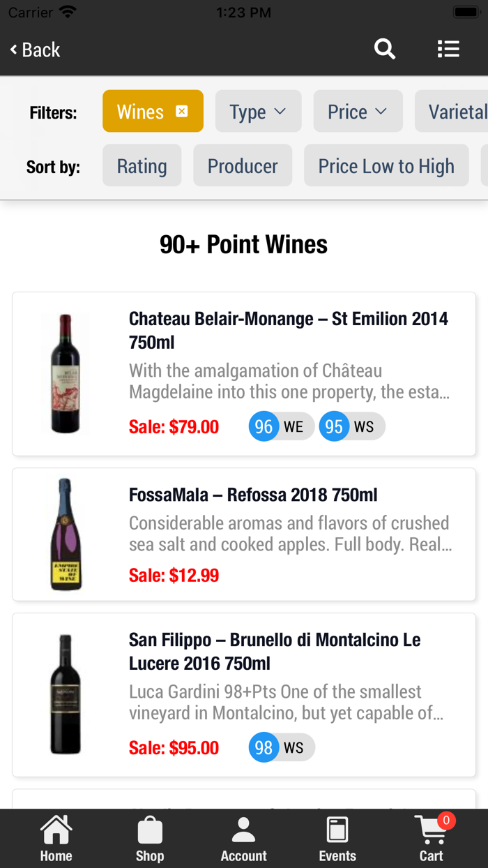Sort by Price Low to High
488x868 pixels.
(x=386, y=166)
